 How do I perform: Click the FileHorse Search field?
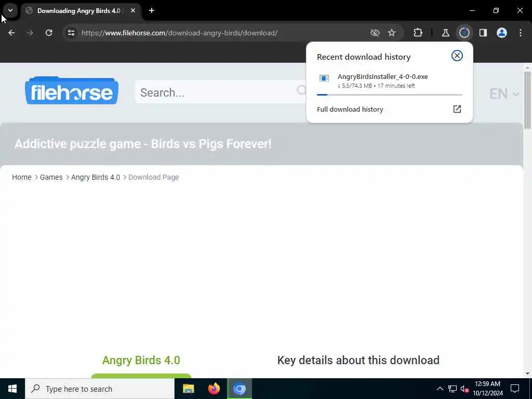pyautogui.click(x=220, y=92)
